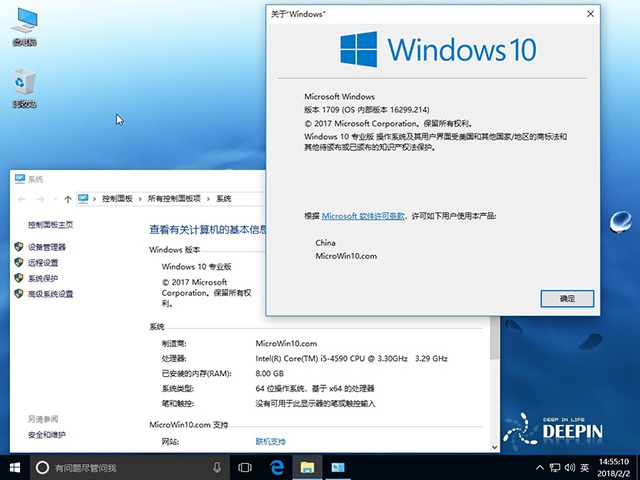This screenshot has width=640, height=480.
Task: Open the volume tray icon
Action: coord(570,467)
